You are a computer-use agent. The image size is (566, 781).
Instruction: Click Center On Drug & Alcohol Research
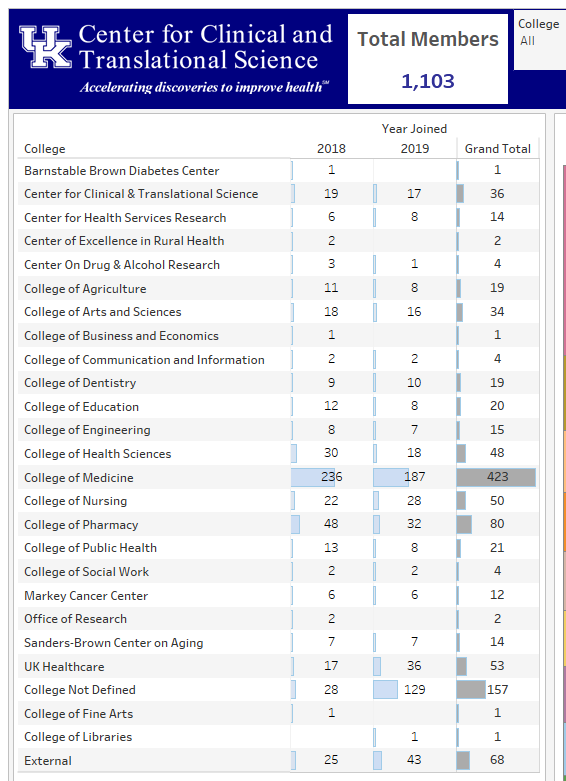122,264
